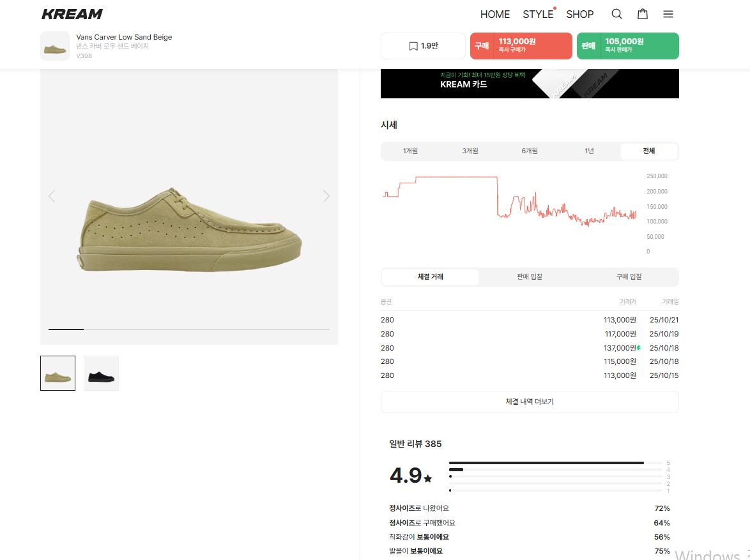Expand trade history with 체결 내역 더보기
The height and width of the screenshot is (560, 750).
tap(530, 402)
